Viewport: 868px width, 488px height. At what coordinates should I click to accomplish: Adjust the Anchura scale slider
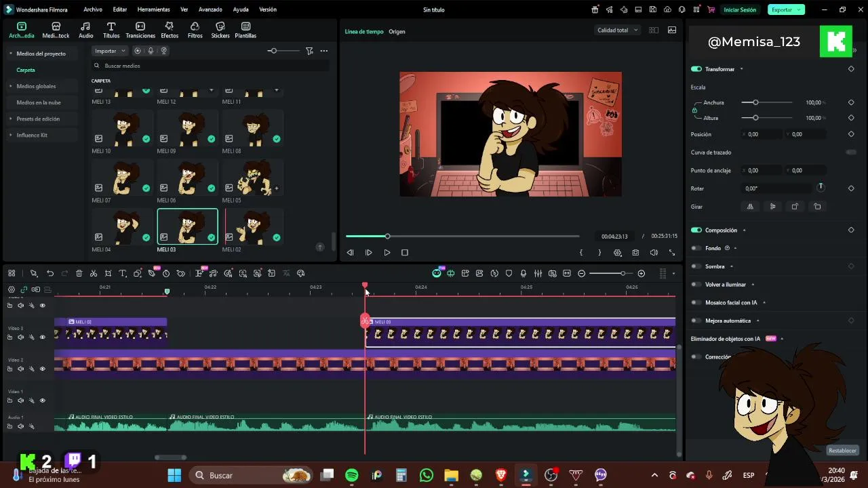(767, 102)
